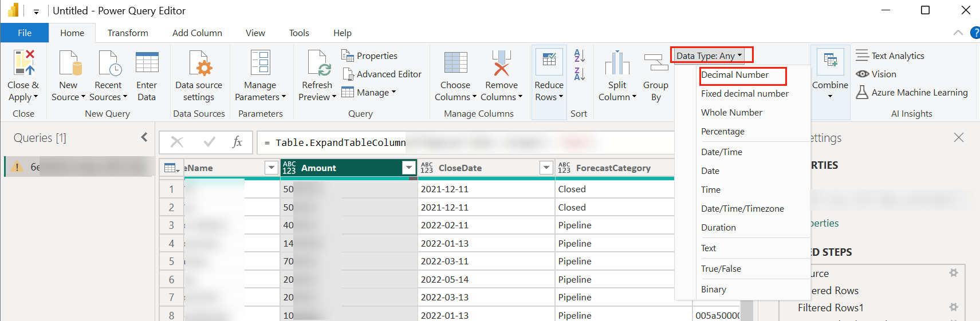Open the CloseDate column filter dropdown
The image size is (980, 321).
coord(546,168)
